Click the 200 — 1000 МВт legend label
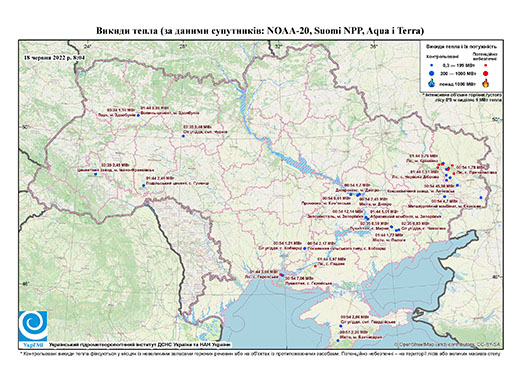The image size is (520, 368). (x=459, y=73)
